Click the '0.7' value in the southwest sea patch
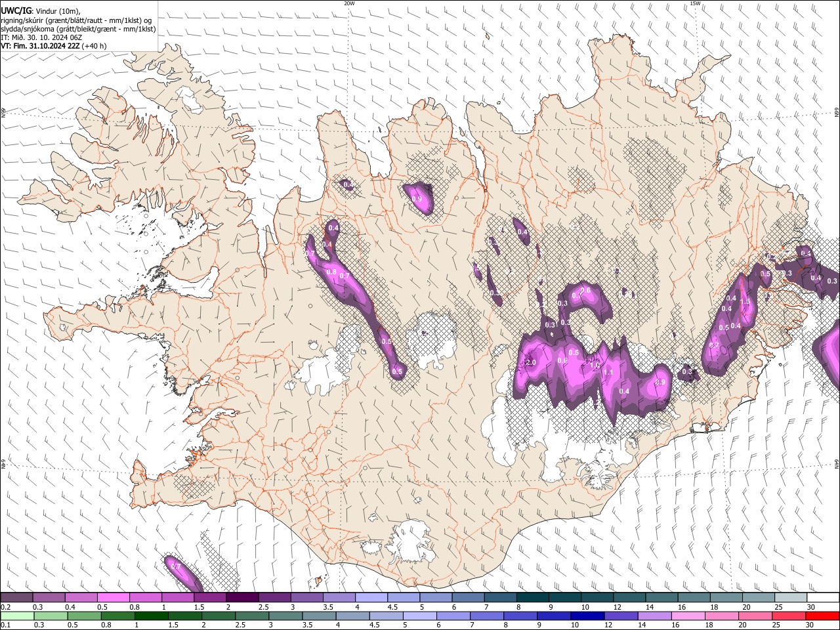Viewport: 840px width, 630px height. (x=175, y=566)
